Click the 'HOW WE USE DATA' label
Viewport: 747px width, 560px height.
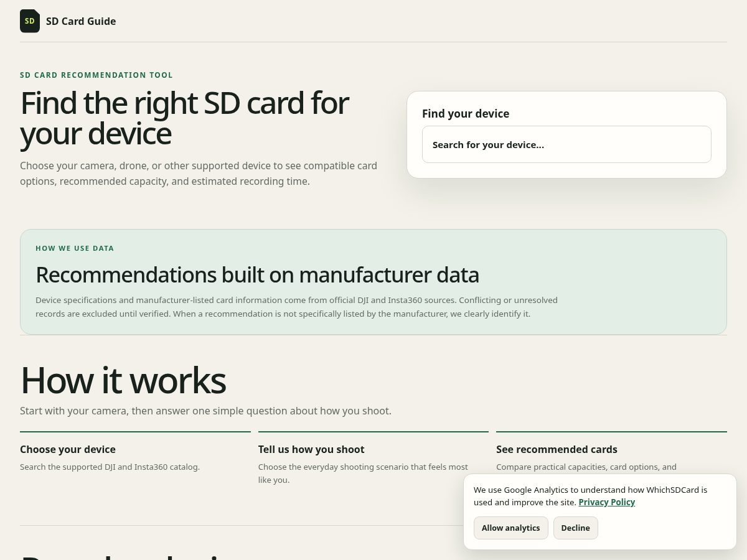(x=75, y=248)
